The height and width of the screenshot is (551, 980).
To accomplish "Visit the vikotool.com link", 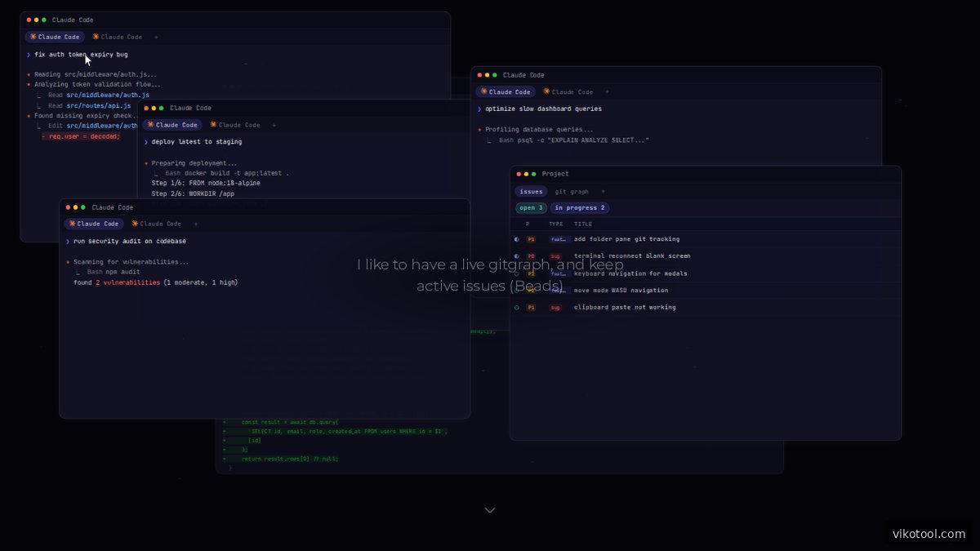I will [x=931, y=532].
